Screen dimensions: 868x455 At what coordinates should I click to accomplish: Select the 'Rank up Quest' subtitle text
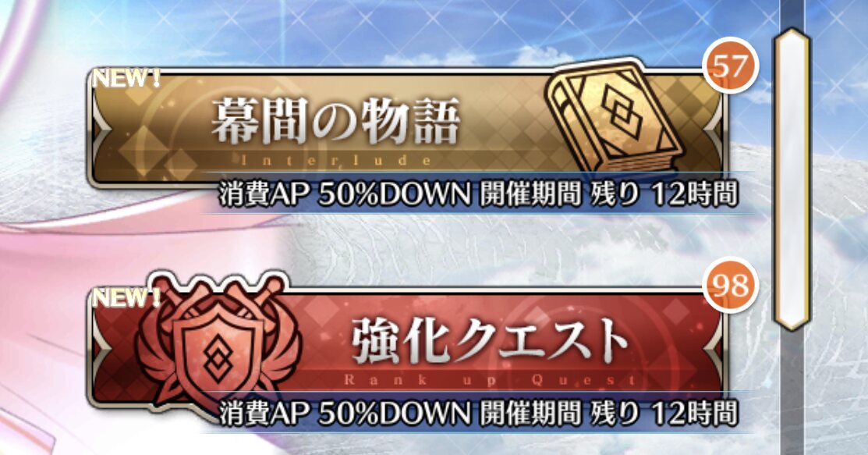pos(489,380)
